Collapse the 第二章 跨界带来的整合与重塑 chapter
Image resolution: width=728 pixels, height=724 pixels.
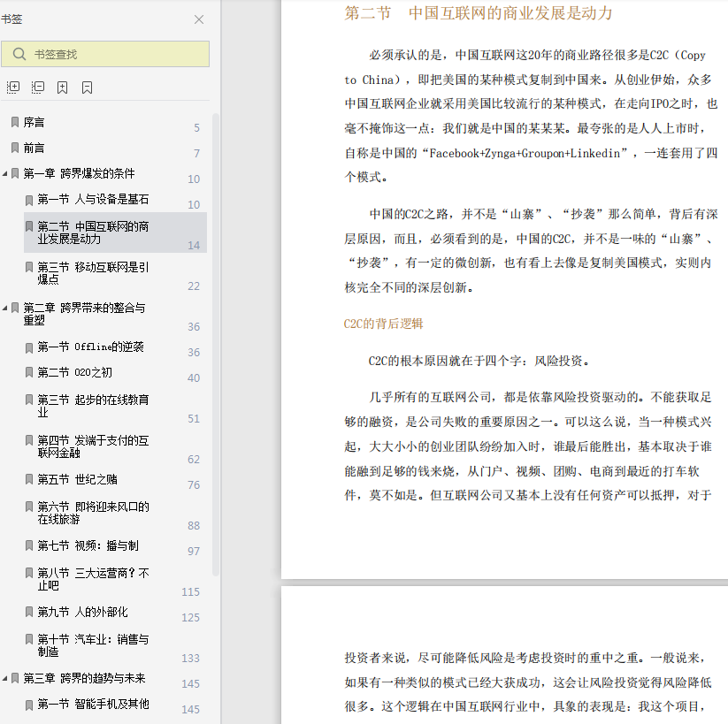[5, 308]
